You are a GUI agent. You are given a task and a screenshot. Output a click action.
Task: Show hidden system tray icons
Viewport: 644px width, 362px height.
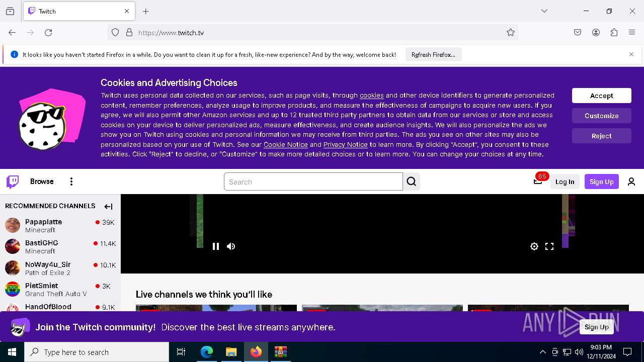542,352
